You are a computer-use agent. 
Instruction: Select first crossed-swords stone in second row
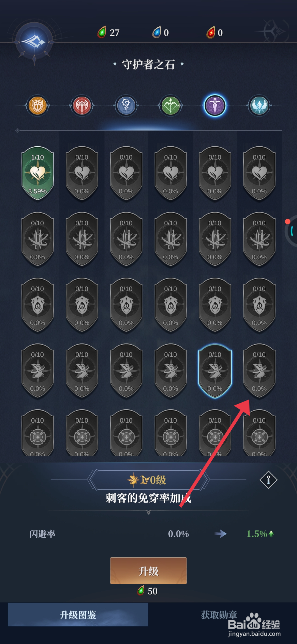[38, 239]
